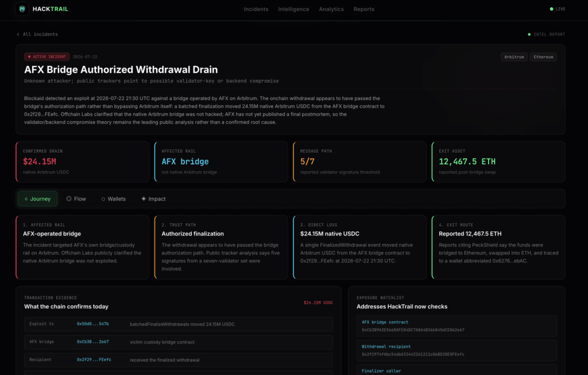Open AFX bridge address 0xCb3B...2e67
588x375 pixels.
(x=92, y=342)
